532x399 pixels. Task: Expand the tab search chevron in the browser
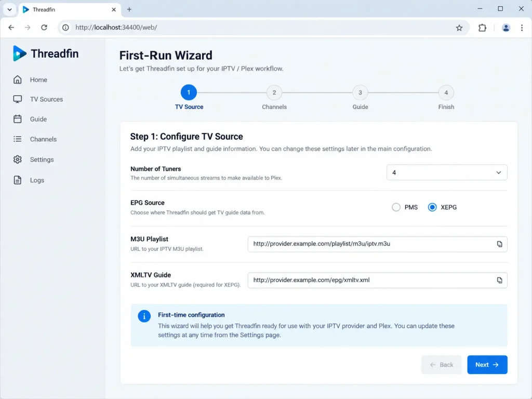(9, 9)
